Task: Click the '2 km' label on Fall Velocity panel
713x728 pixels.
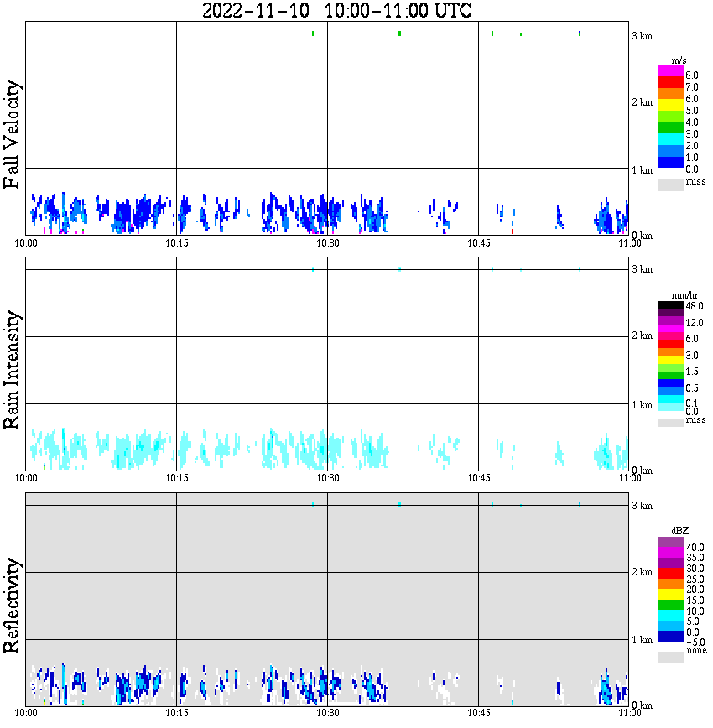Action: [x=643, y=102]
